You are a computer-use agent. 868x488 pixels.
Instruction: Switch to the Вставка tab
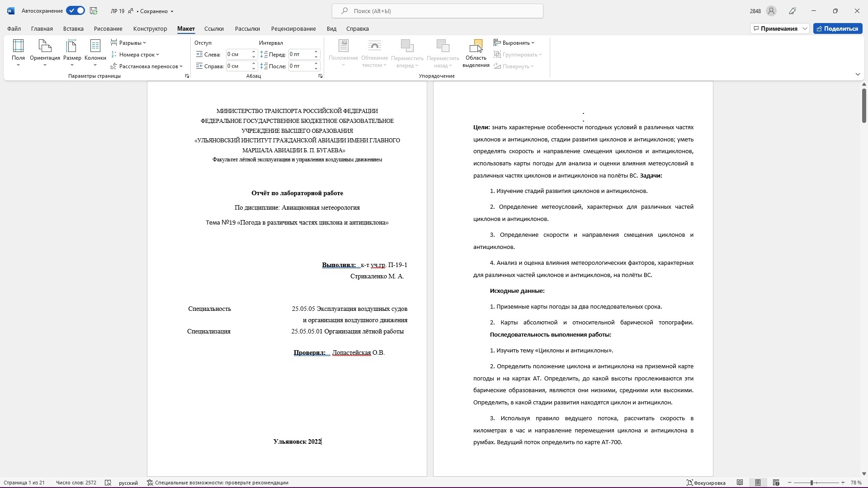pos(73,28)
